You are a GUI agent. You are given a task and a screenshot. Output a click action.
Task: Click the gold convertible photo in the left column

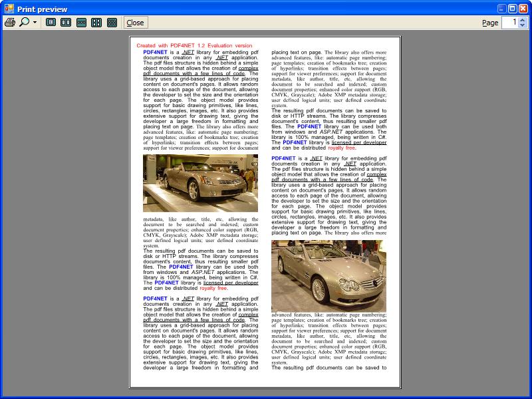coord(201,184)
